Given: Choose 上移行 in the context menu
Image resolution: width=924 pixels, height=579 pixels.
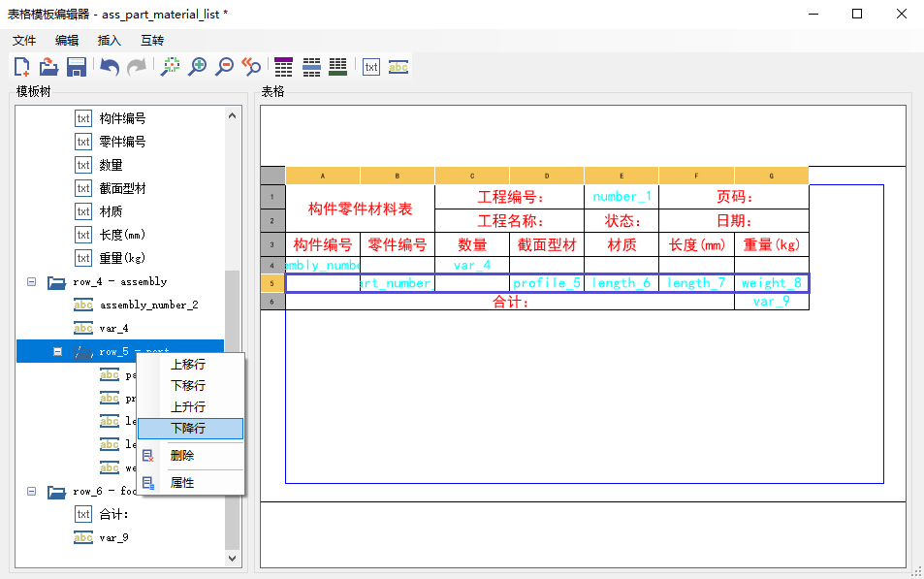Looking at the screenshot, I should (190, 365).
